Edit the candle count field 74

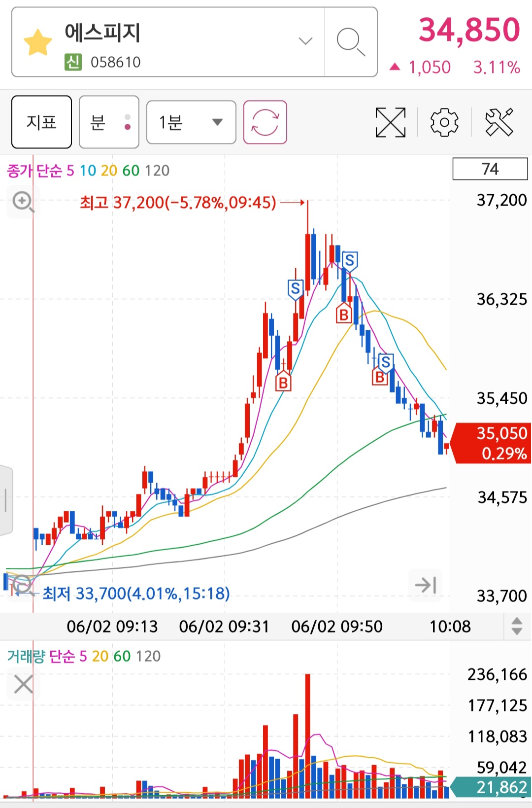tap(490, 169)
